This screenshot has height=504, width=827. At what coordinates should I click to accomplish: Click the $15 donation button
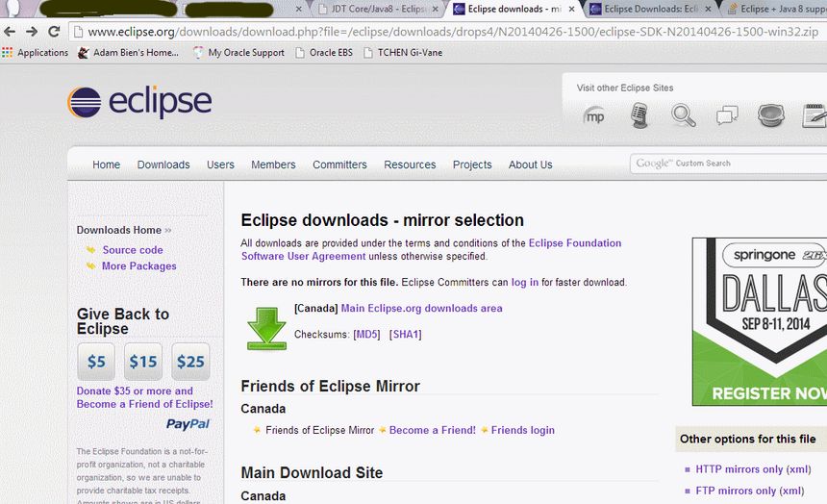tap(143, 362)
